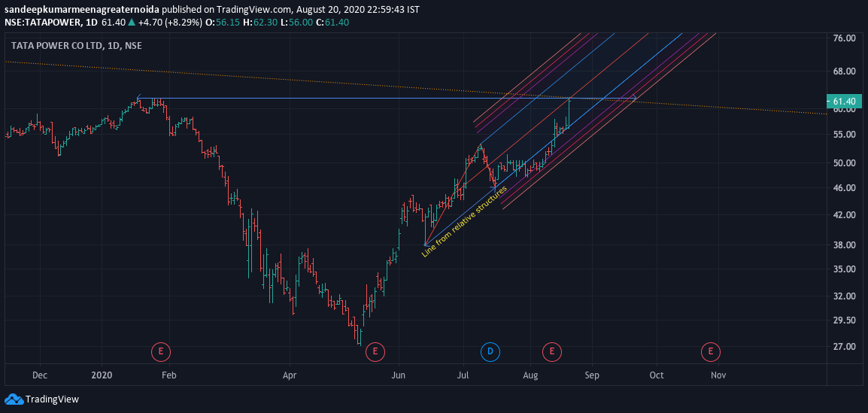Click the TATA POWER CO LTD chart title
This screenshot has height=413, width=868.
77,45
